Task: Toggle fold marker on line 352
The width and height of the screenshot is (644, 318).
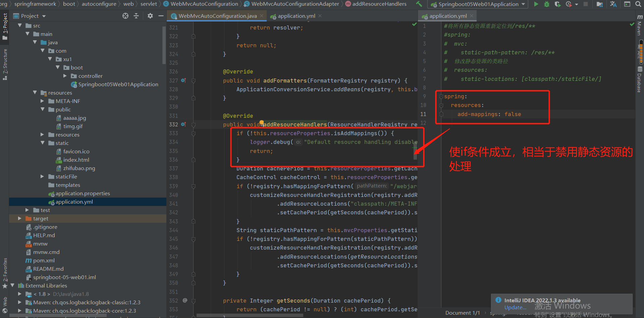Action: tap(194, 301)
